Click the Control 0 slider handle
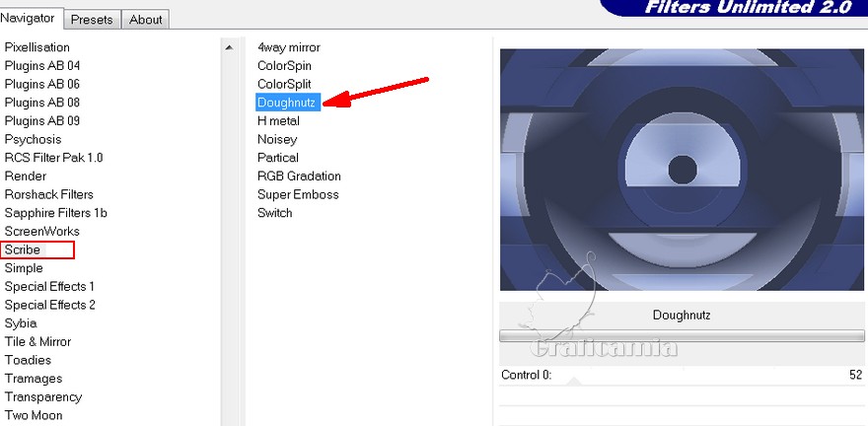Image resolution: width=868 pixels, height=426 pixels. coord(574,382)
